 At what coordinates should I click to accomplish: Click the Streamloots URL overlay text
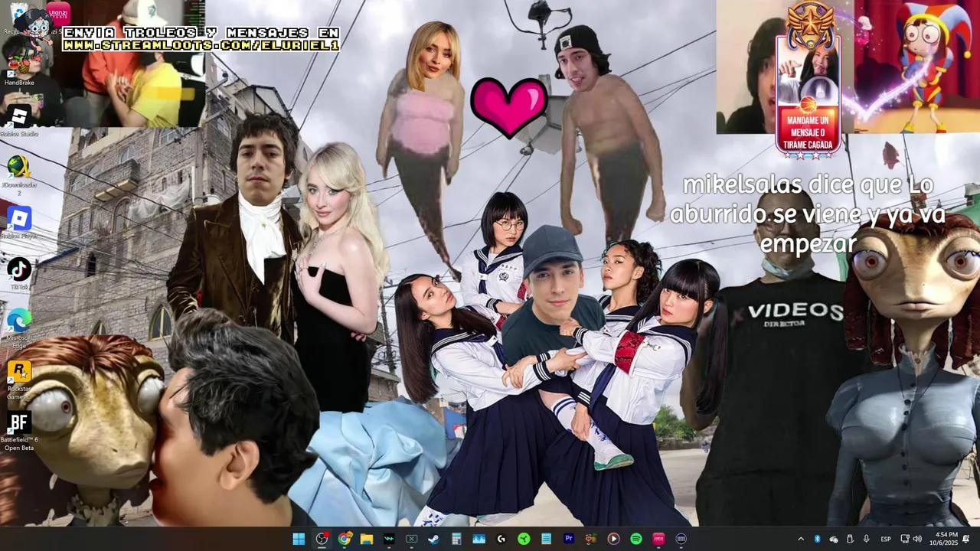point(201,46)
